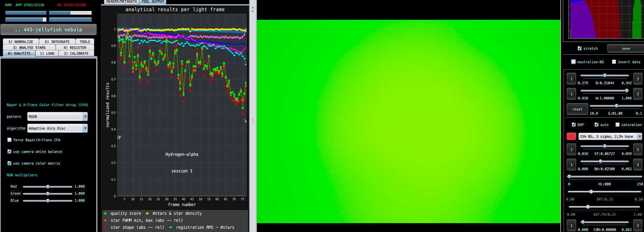Toggle the stretch checkbox
The image size is (644, 232).
pos(580,48)
